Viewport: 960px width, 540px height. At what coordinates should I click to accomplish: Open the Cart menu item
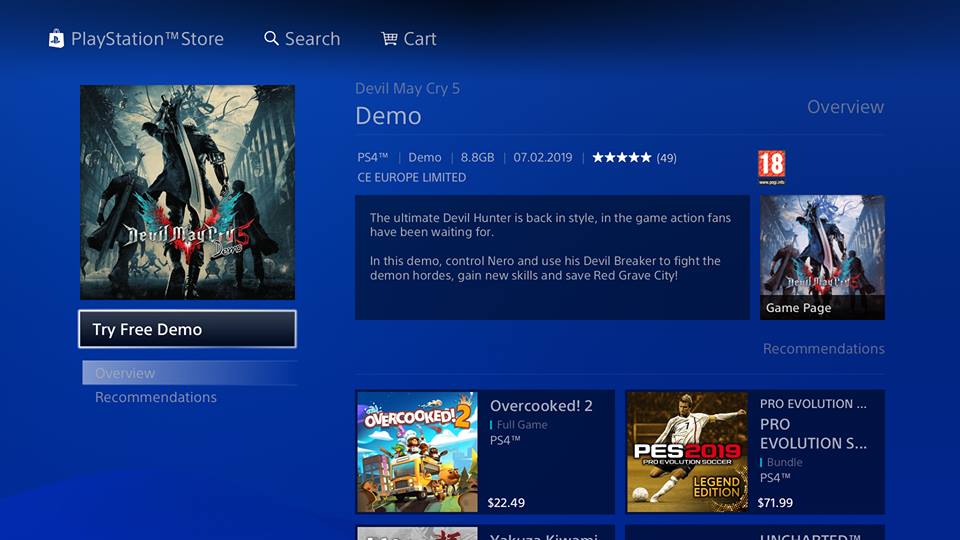(420, 39)
